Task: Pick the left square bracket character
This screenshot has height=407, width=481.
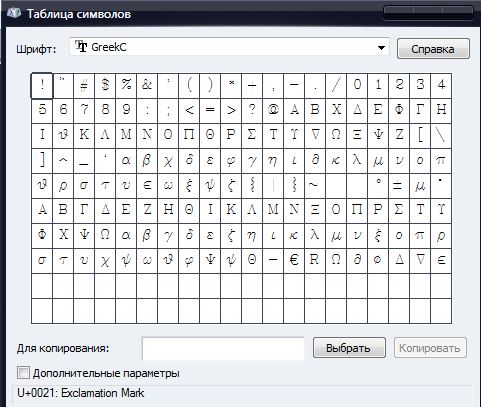Action: (420, 136)
